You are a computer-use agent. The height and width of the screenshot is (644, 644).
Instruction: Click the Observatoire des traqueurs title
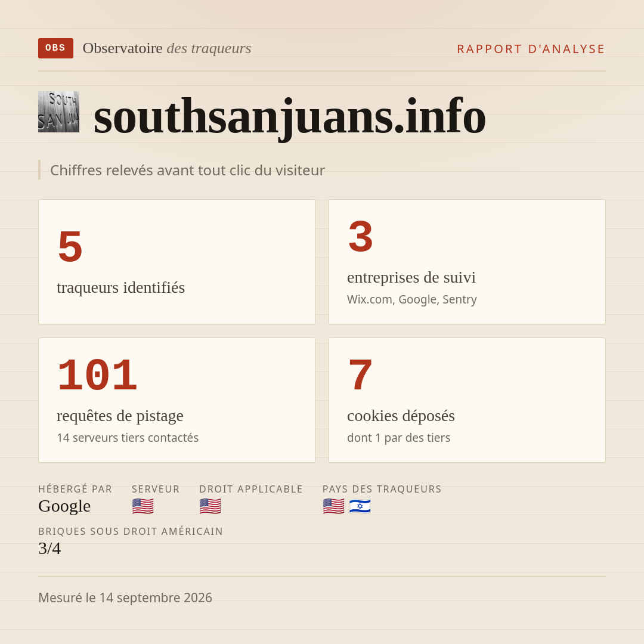coord(167,48)
